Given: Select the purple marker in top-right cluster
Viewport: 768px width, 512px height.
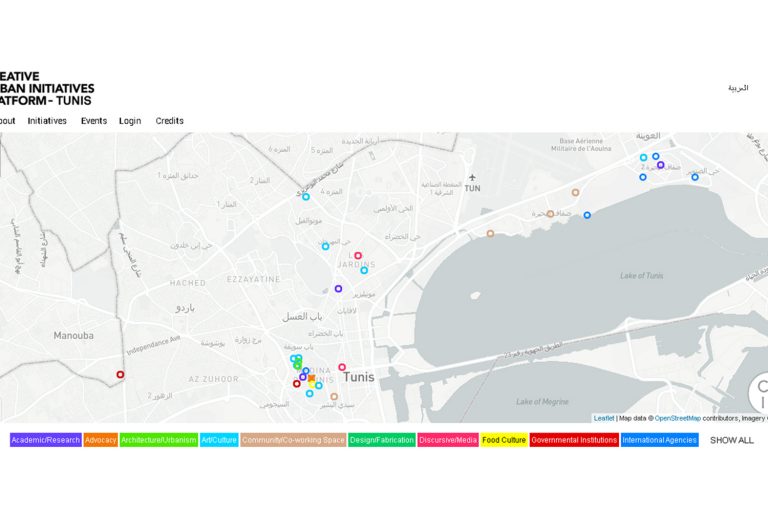Looking at the screenshot, I should (660, 165).
